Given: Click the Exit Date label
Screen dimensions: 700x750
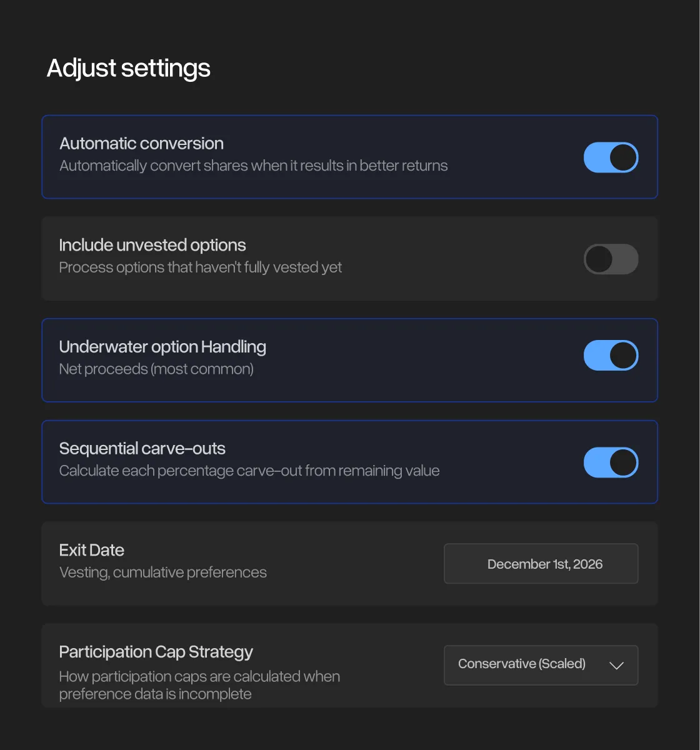Looking at the screenshot, I should [92, 550].
